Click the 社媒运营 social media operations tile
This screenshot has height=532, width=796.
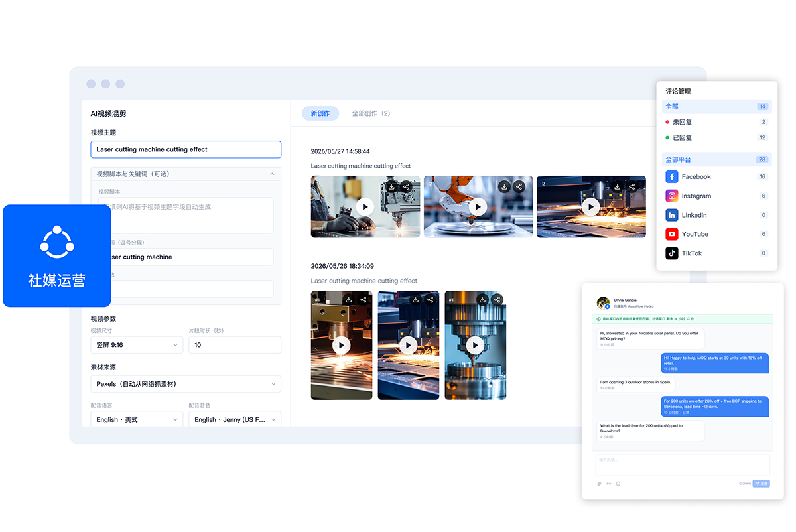tap(56, 256)
